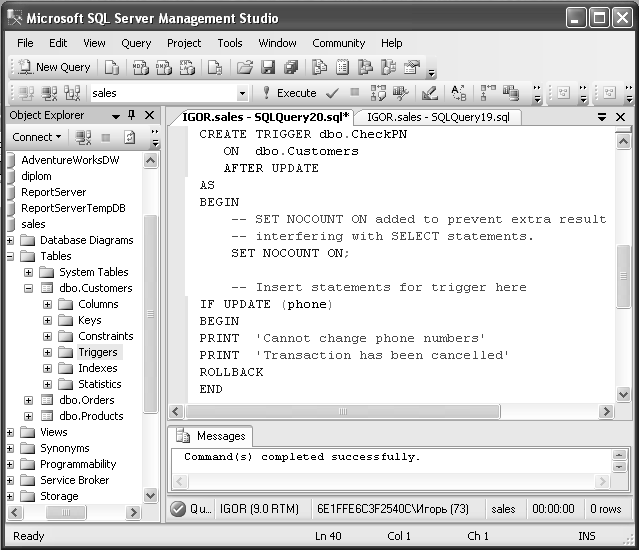Close the active query document tab

pos(620,117)
